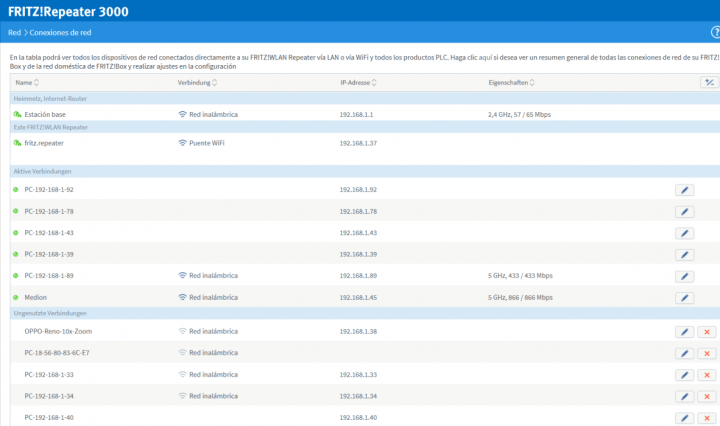This screenshot has width=720, height=426.
Task: Follow the 'aquí' link in description
Action: pos(485,57)
